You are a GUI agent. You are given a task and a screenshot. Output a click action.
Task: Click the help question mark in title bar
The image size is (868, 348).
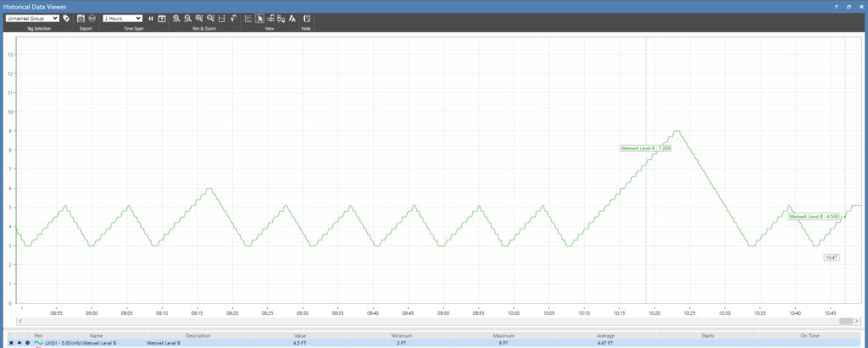coord(837,6)
